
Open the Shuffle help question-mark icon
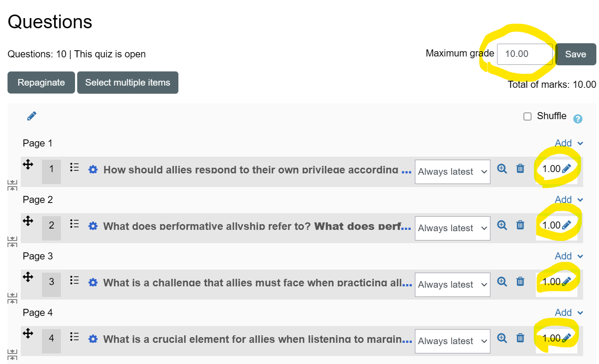tap(577, 119)
